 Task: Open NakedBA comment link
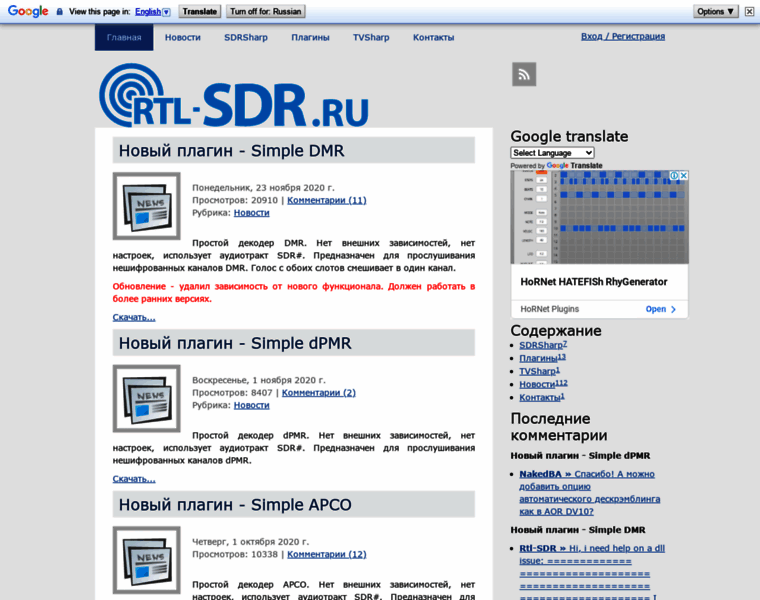(x=589, y=492)
